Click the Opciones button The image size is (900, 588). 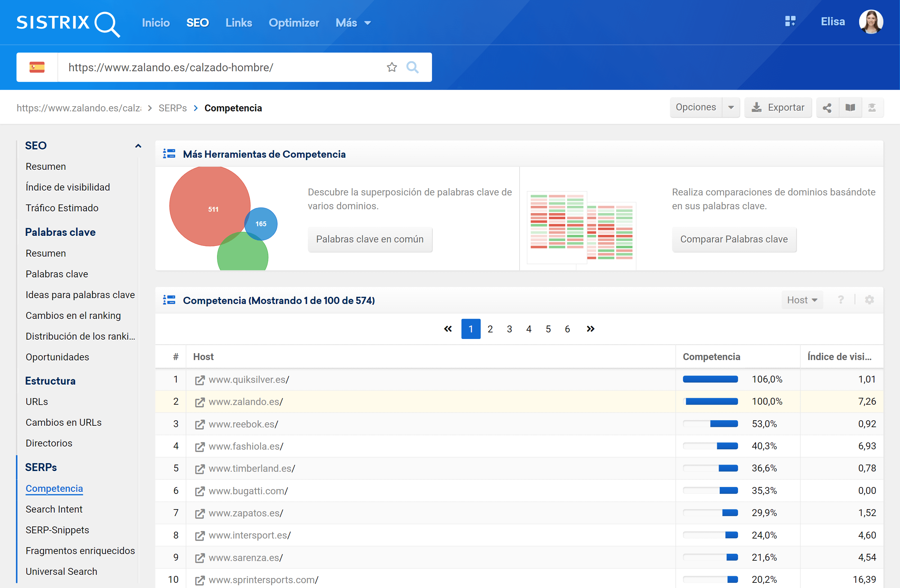click(696, 108)
